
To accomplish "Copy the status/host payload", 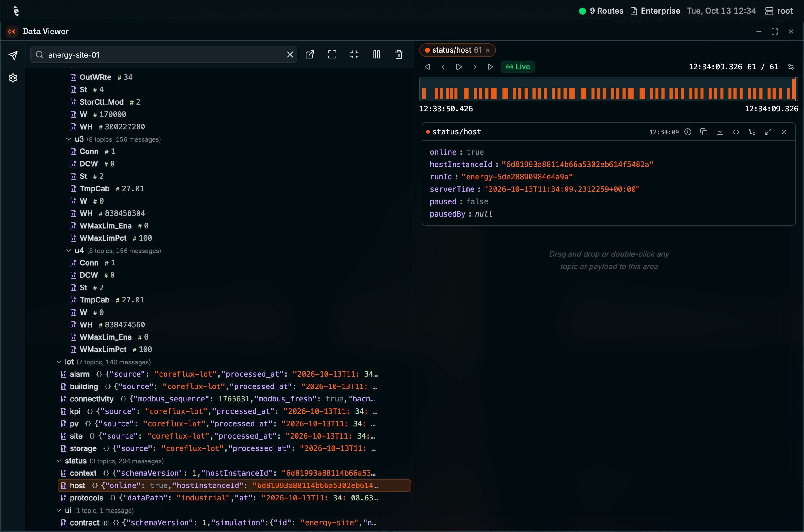I will click(x=703, y=132).
